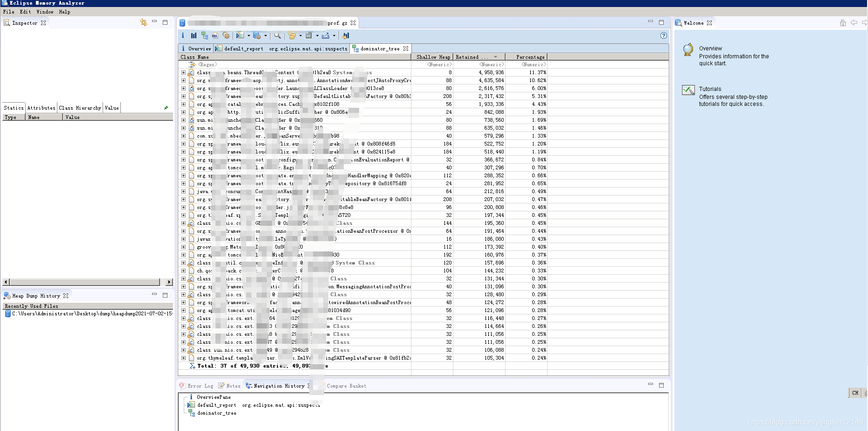
Task: Click group result by folders icon
Action: [292, 35]
